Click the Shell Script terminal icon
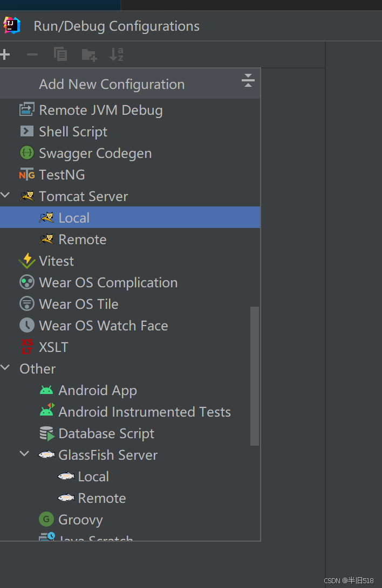 [x=26, y=132]
